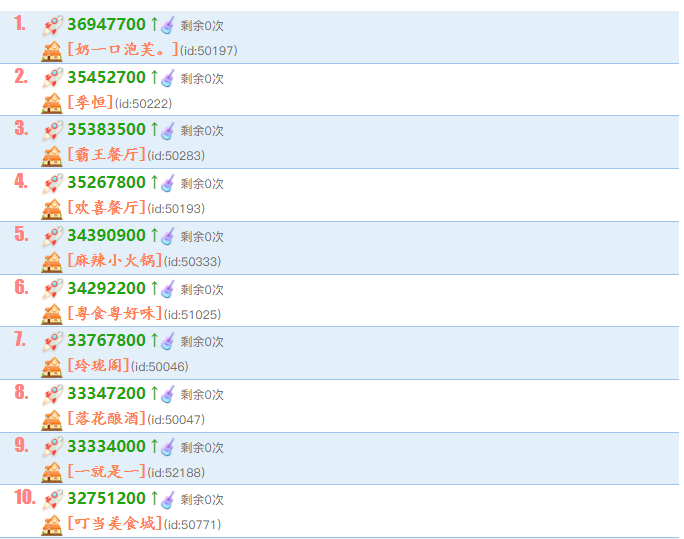Open the 叮当美食城 restaurant link
This screenshot has width=684, height=539.
(x=114, y=524)
